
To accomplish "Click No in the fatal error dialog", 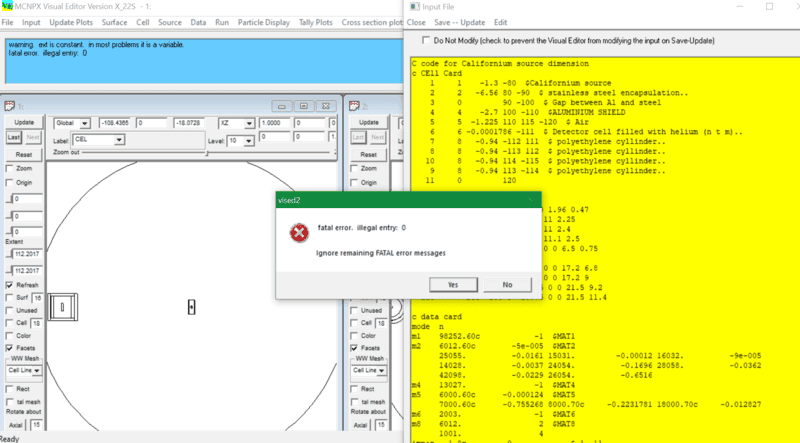I will coord(507,285).
